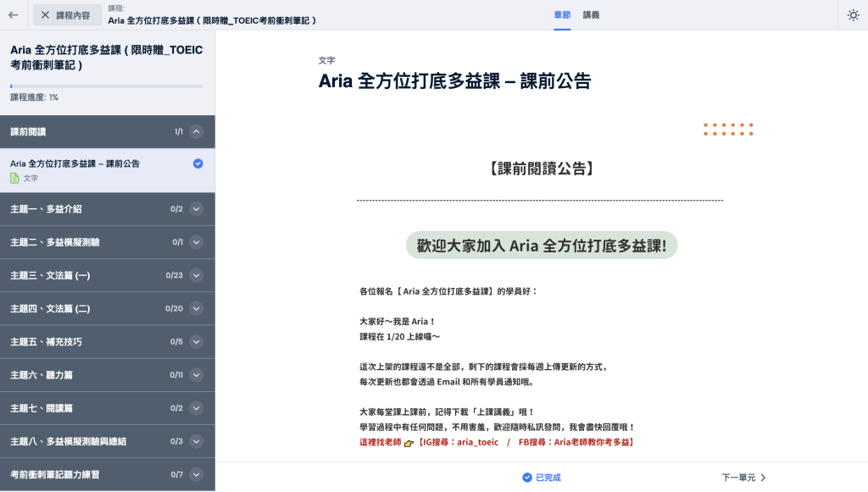
Task: Go to next unit with 下一單元
Action: point(743,478)
